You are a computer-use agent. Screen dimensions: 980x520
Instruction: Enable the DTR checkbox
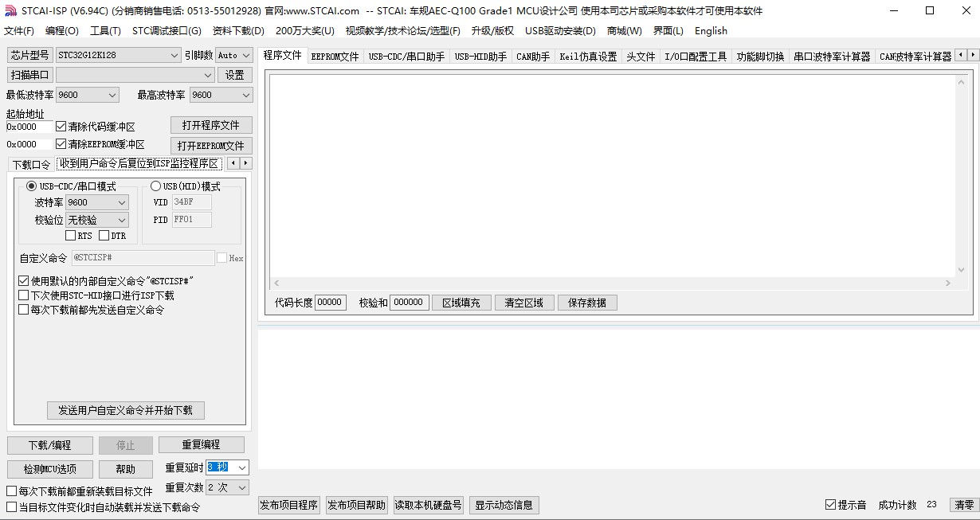(x=104, y=236)
